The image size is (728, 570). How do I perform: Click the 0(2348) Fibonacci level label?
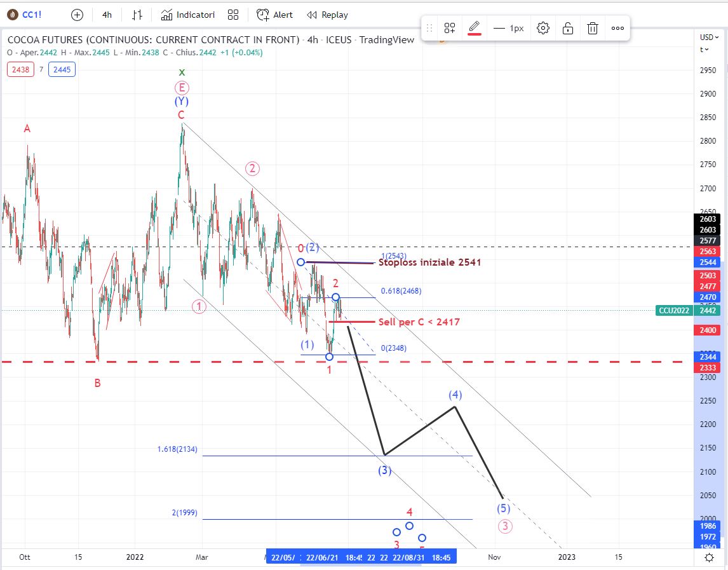(x=394, y=348)
